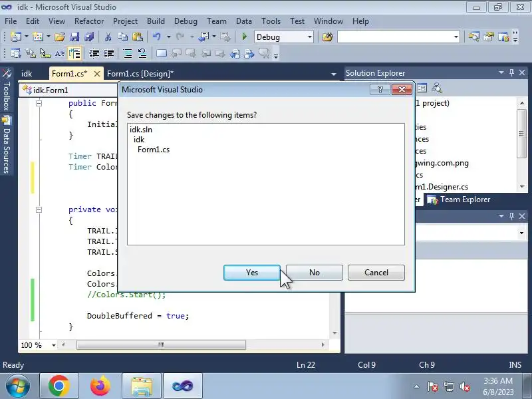Click Uncomment Selected Lines icon
The image size is (532, 399).
click(x=142, y=53)
